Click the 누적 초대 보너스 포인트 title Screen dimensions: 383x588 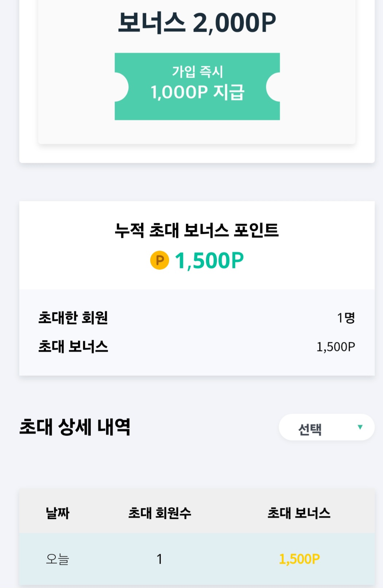tap(197, 230)
